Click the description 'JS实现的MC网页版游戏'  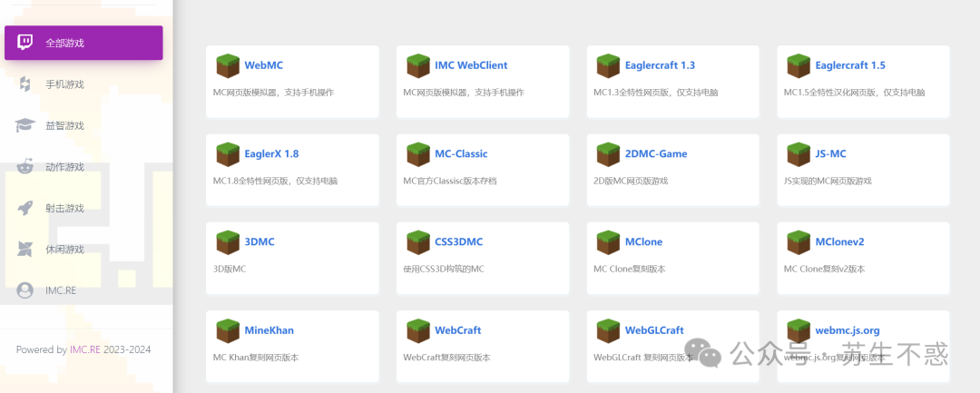[x=828, y=182]
